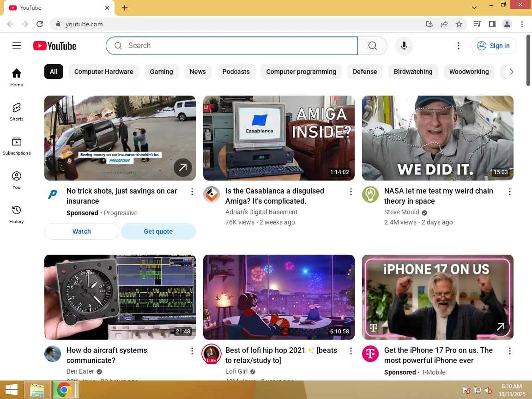
Task: Click T-Mobile channel avatar
Action: [x=370, y=354]
